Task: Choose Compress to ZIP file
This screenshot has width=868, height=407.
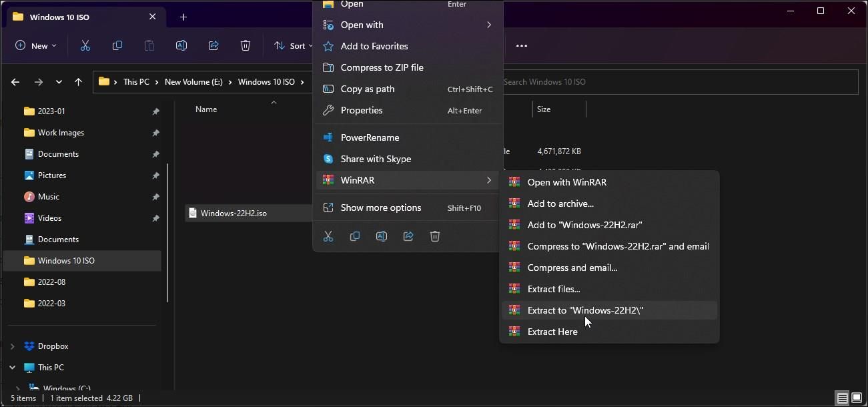Action: (408, 67)
